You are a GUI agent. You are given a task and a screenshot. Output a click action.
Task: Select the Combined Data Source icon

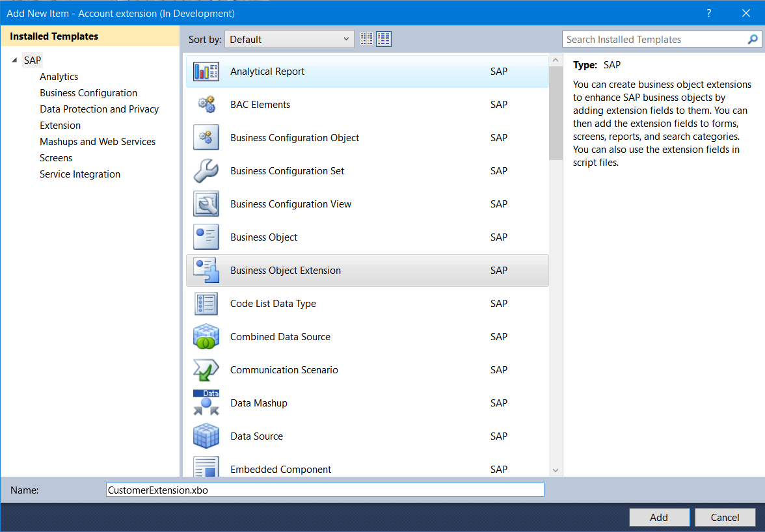coord(206,337)
